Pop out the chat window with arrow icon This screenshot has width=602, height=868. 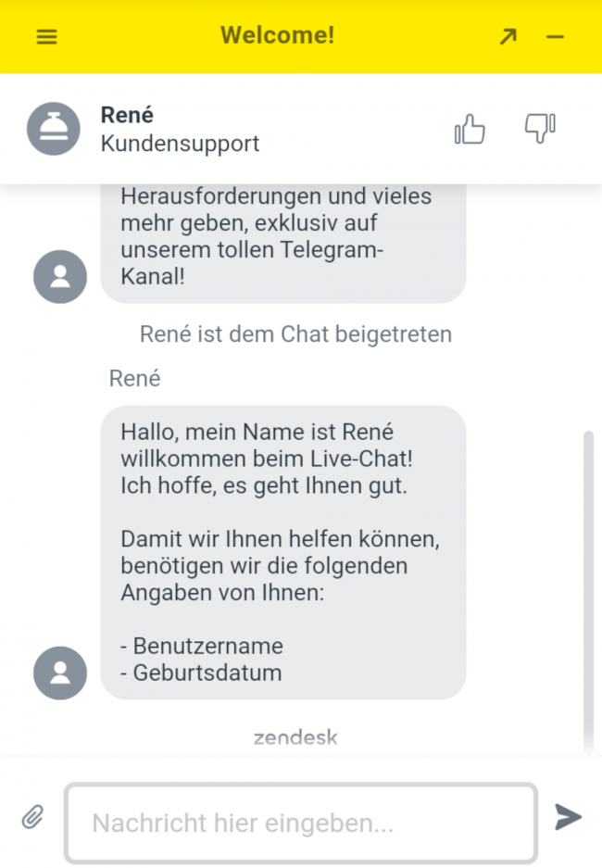pos(508,37)
